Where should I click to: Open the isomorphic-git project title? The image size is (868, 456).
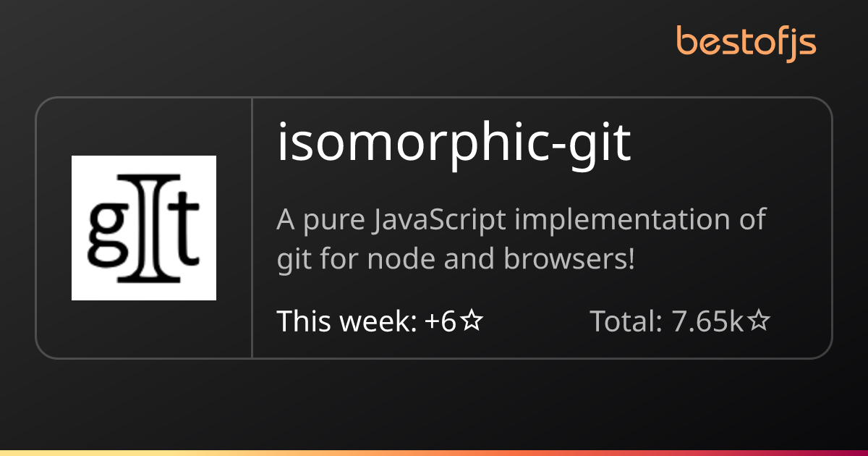coord(454,144)
